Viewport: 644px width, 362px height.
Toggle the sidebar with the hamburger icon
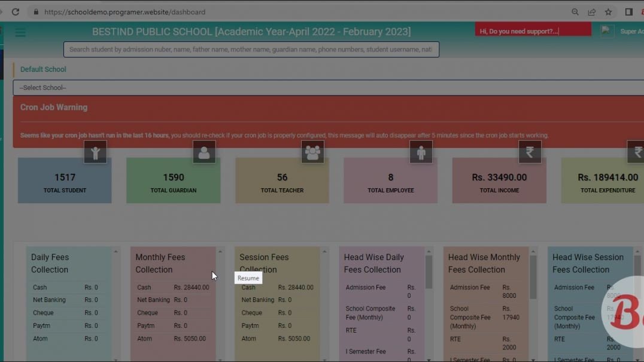(20, 32)
